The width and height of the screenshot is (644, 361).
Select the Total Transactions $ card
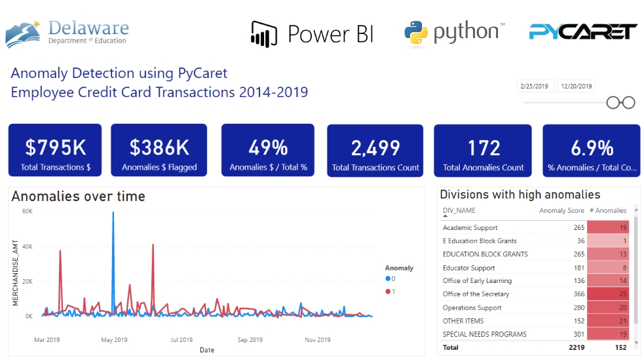[55, 151]
